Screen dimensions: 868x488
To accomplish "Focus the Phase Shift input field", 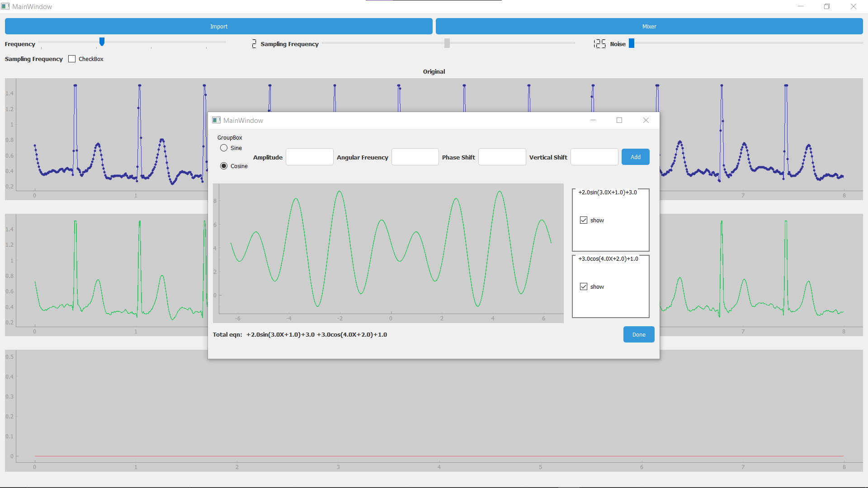I will coord(502,157).
